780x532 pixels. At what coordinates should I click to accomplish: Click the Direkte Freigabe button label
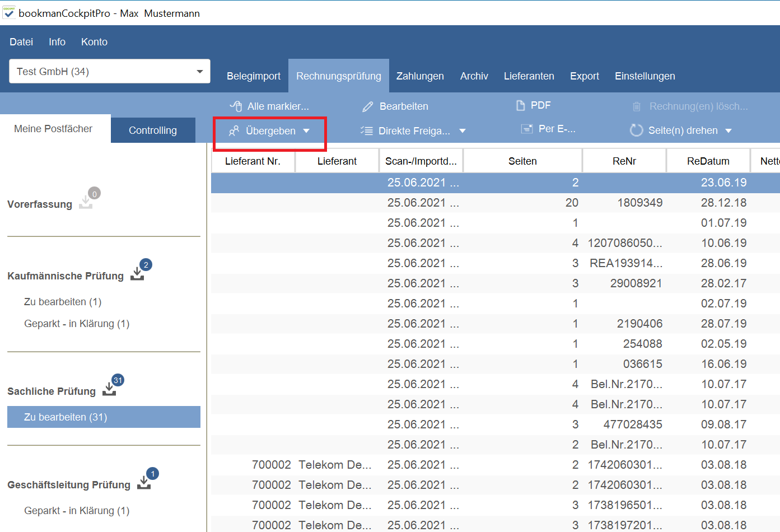[x=414, y=131]
